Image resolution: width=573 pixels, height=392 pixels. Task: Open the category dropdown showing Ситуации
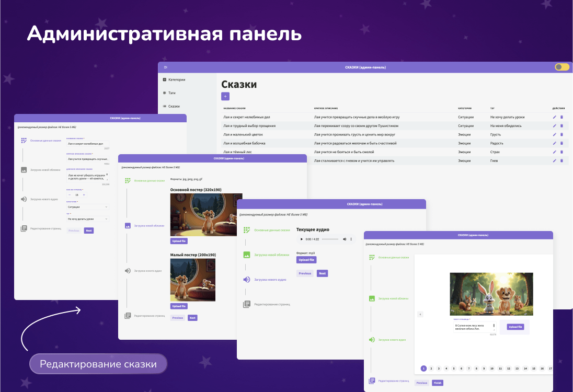click(88, 207)
